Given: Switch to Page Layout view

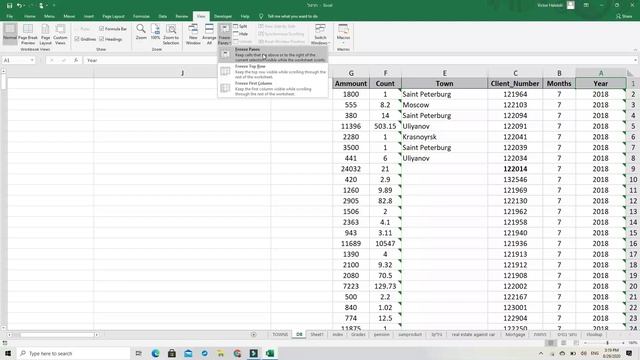Looking at the screenshot, I should coord(45,34).
